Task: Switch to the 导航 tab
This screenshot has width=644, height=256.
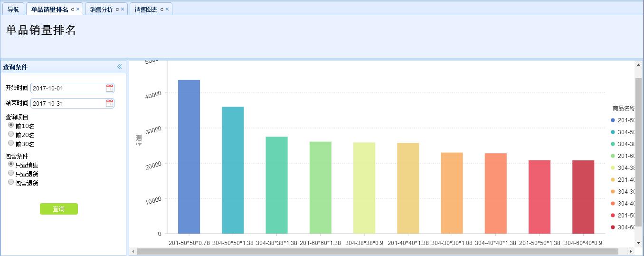Action: 13,10
